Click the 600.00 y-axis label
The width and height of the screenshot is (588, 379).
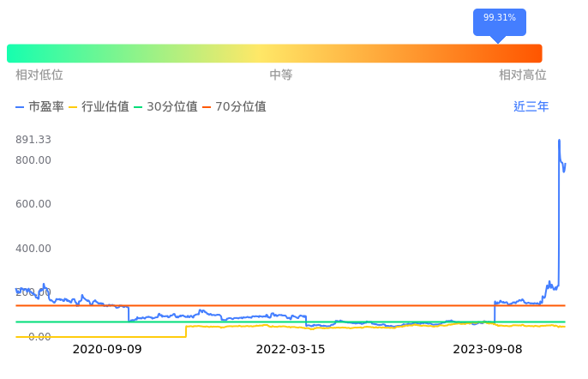click(x=33, y=204)
